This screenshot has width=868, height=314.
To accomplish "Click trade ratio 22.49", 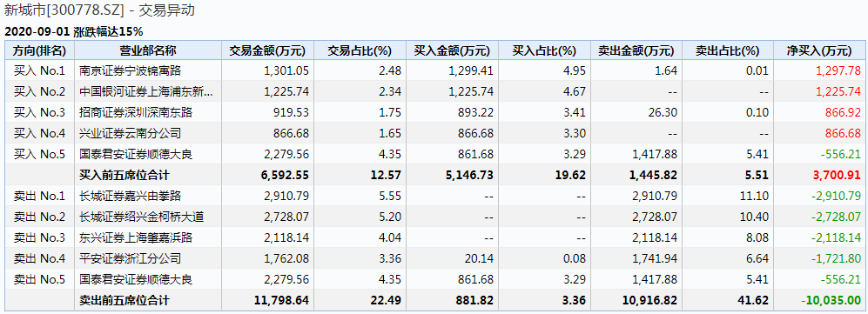I will click(387, 301).
